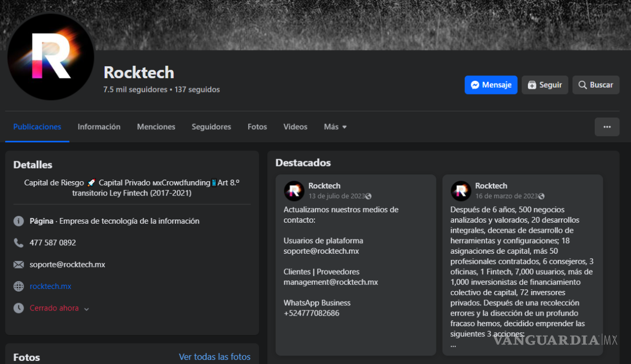631x364 pixels.
Task: Click the Rocktech avatar on the 16 de marzo post
Action: click(x=461, y=191)
